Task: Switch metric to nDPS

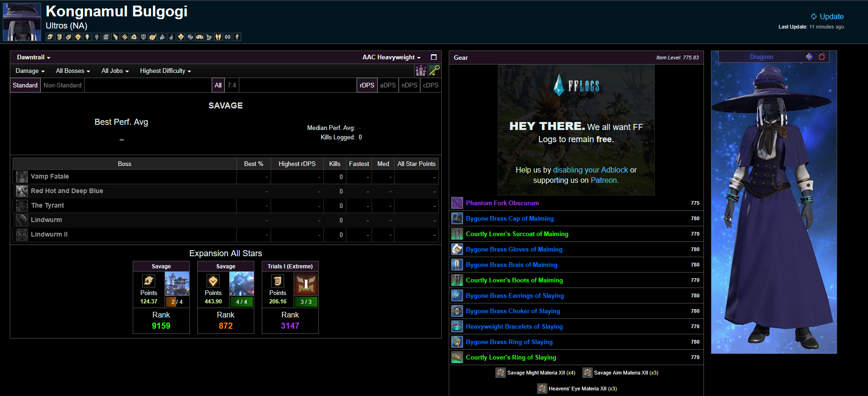Action: coord(409,85)
